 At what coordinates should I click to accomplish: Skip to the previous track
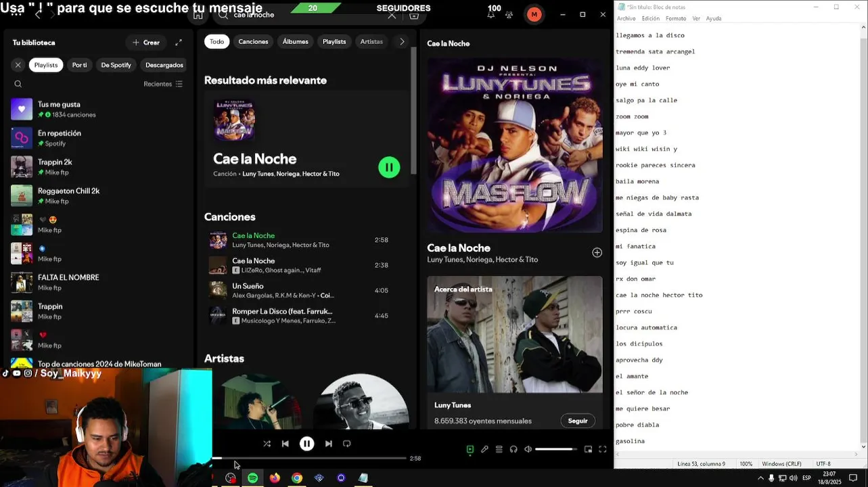[285, 444]
